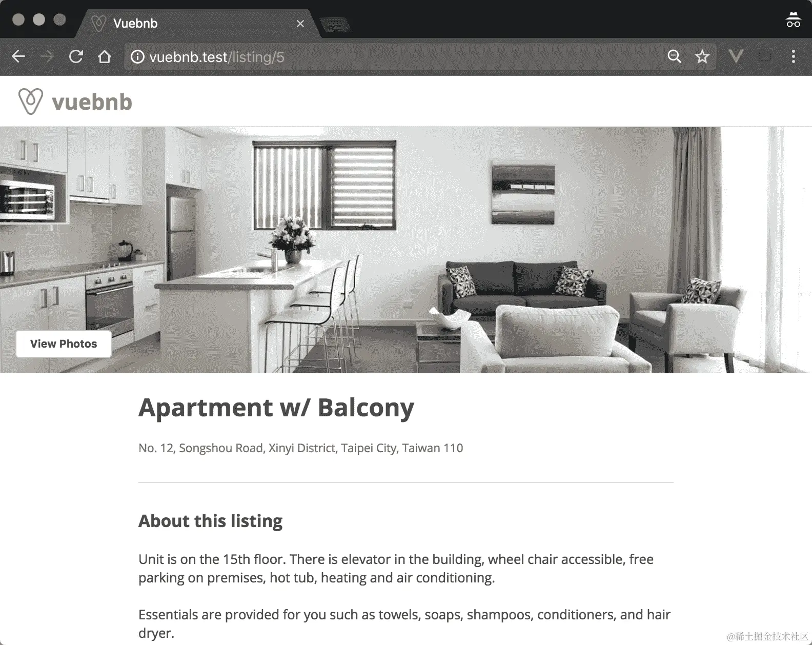Viewport: 812px width, 645px height.
Task: Go back to the previous page
Action: pos(18,56)
